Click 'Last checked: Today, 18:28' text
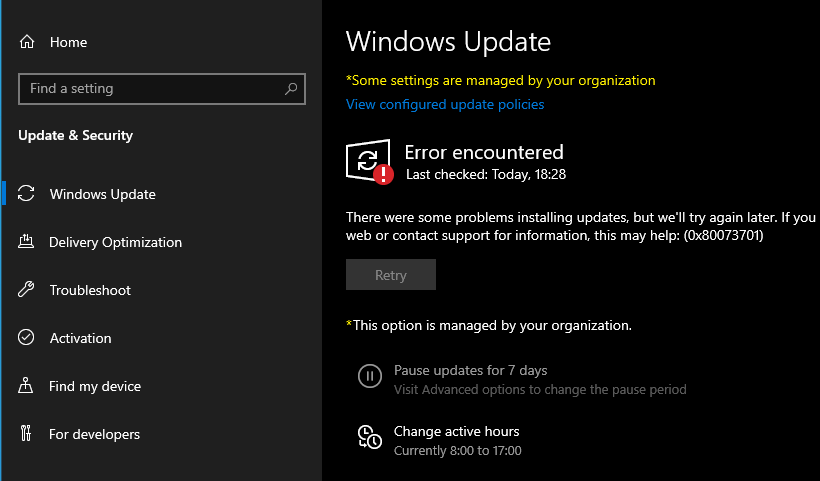 [x=486, y=174]
